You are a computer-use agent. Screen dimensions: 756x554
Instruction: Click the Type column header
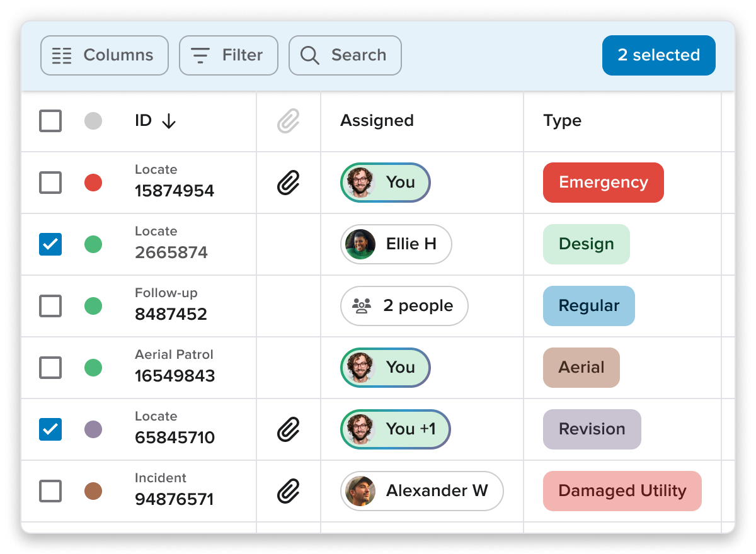point(562,121)
